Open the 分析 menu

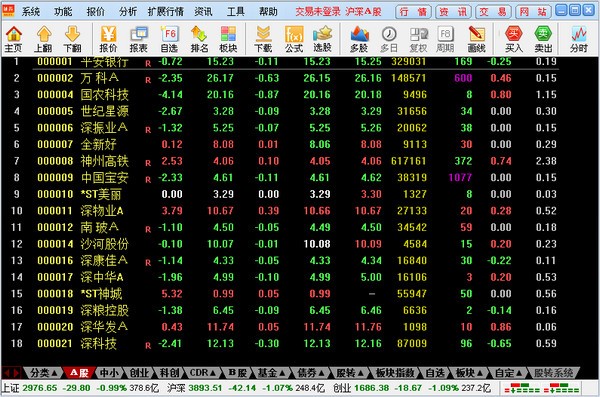[x=128, y=11]
